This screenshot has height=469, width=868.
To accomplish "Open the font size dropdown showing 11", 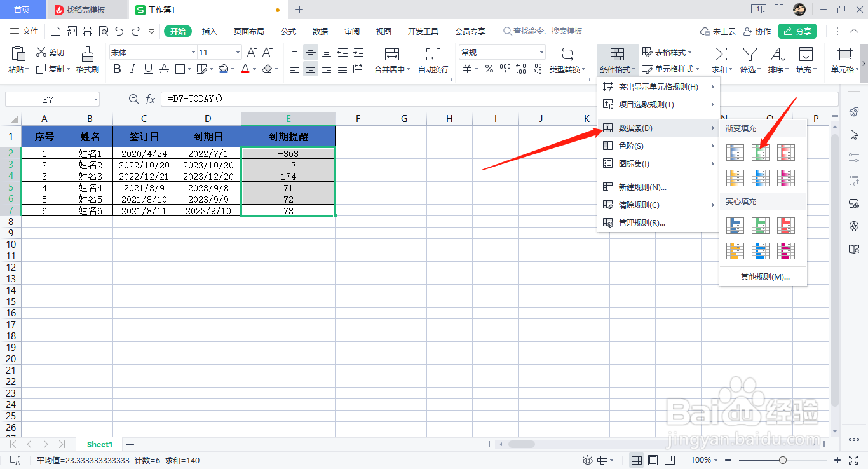I will pyautogui.click(x=238, y=52).
